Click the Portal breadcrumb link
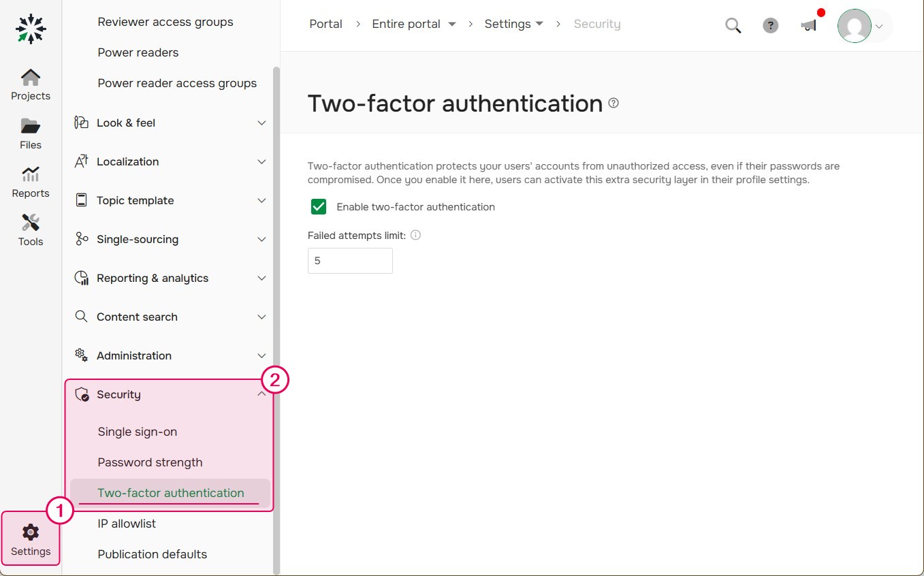Screen dimensions: 924x576 (x=325, y=23)
